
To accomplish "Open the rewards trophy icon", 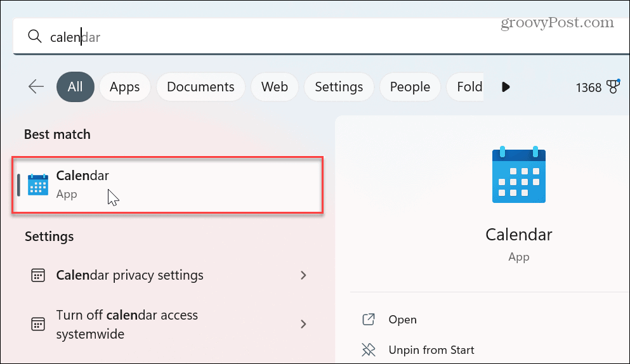I will tap(613, 86).
